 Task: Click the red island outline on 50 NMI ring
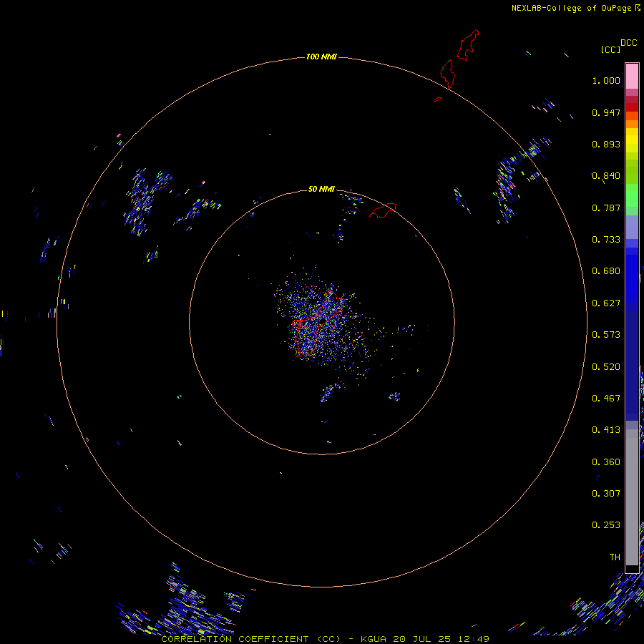(x=384, y=210)
